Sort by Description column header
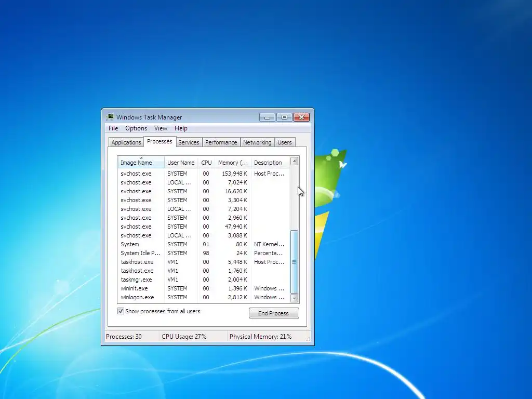The height and width of the screenshot is (399, 532). (x=270, y=163)
